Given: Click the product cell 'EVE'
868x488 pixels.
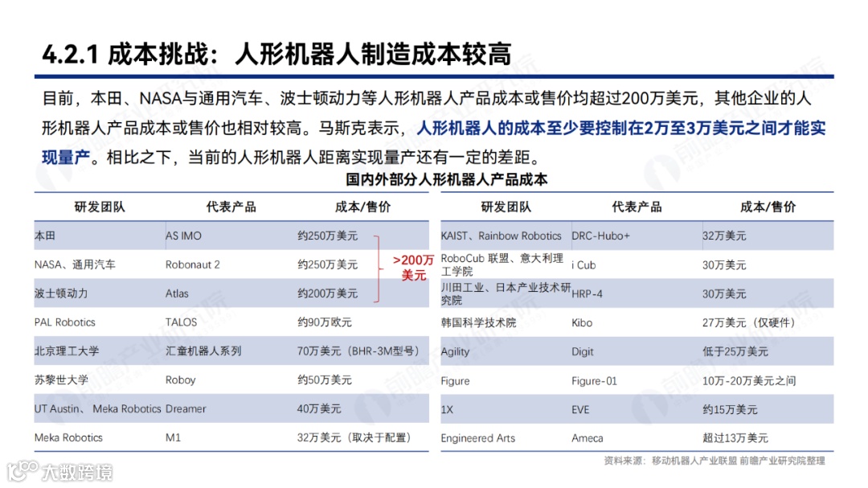Looking at the screenshot, I should pyautogui.click(x=581, y=410).
